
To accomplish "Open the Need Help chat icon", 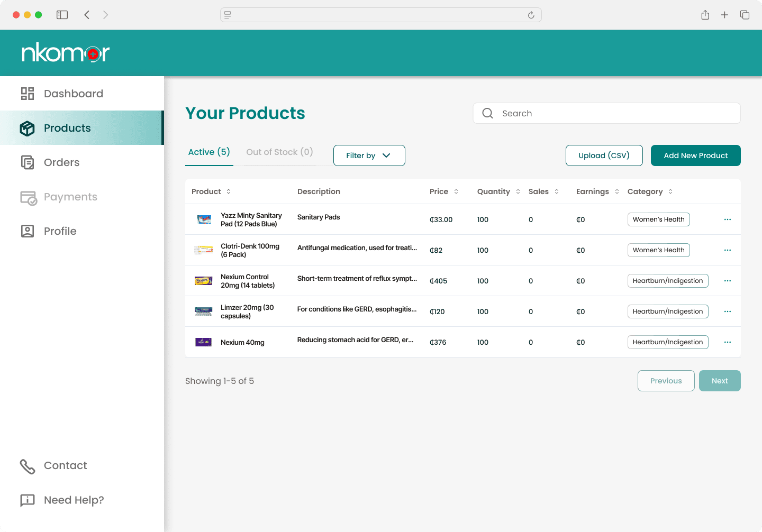I will tap(28, 500).
